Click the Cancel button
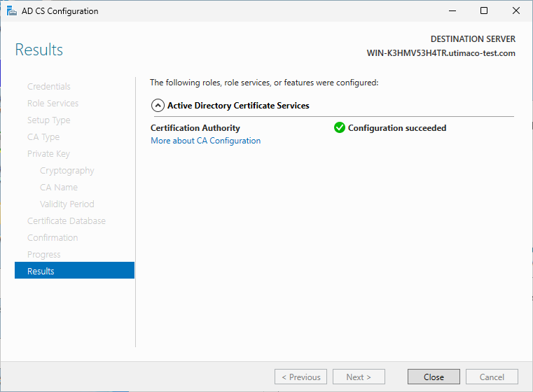The width and height of the screenshot is (533, 392). (x=492, y=377)
